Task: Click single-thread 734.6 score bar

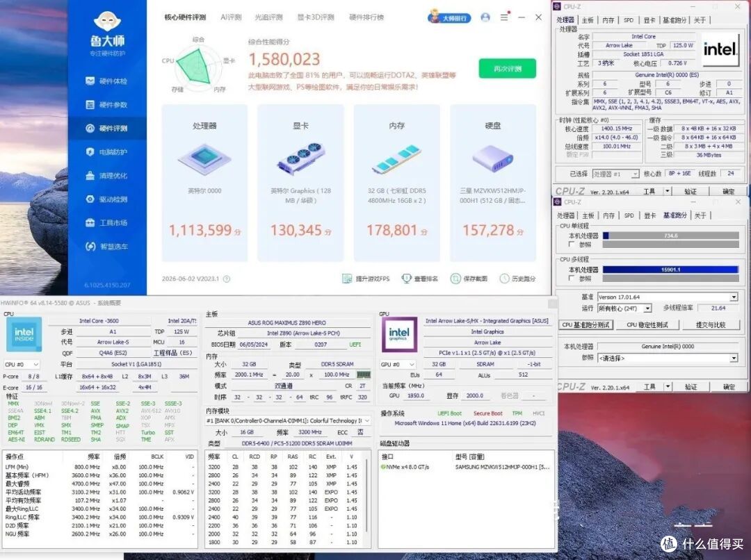Action: [670, 236]
